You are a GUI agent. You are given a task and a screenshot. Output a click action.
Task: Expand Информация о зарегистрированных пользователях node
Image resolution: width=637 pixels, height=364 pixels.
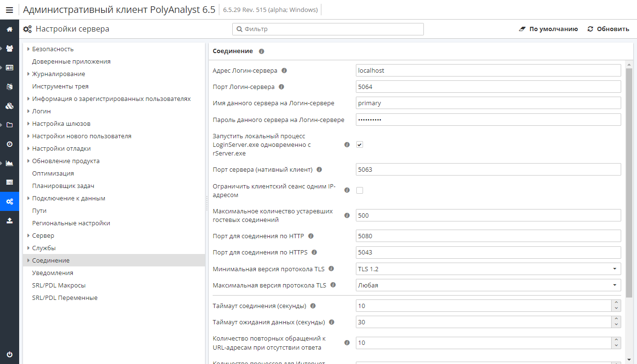coord(28,99)
